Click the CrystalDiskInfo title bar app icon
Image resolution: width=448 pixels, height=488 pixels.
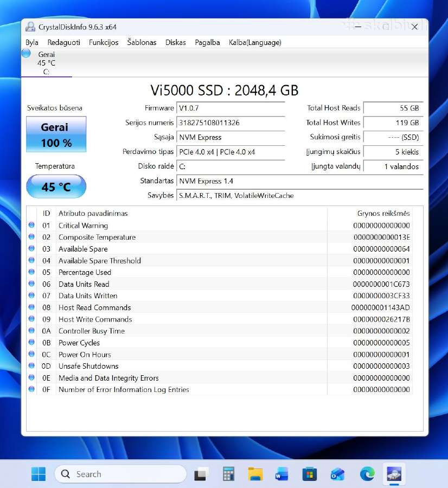tap(30, 27)
